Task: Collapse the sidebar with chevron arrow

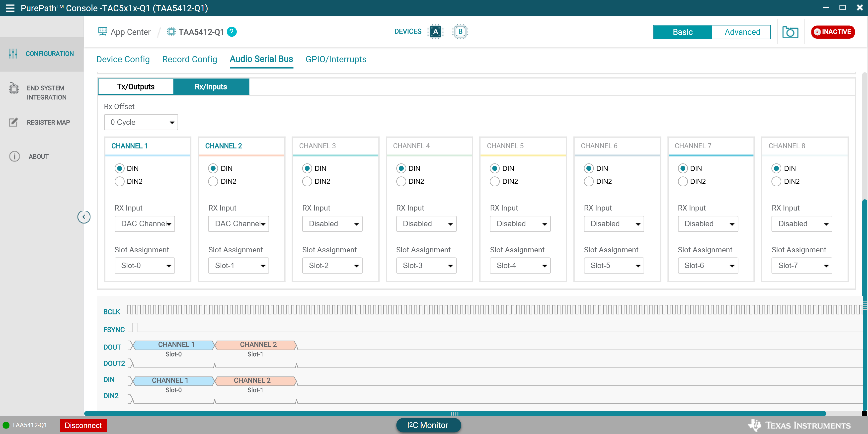Action: (x=84, y=217)
